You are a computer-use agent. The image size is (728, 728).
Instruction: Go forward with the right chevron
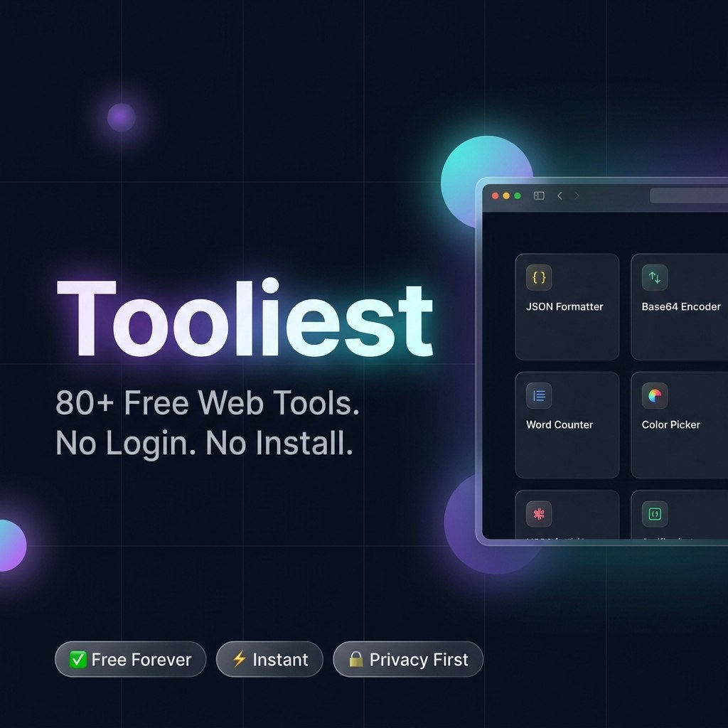tap(577, 196)
